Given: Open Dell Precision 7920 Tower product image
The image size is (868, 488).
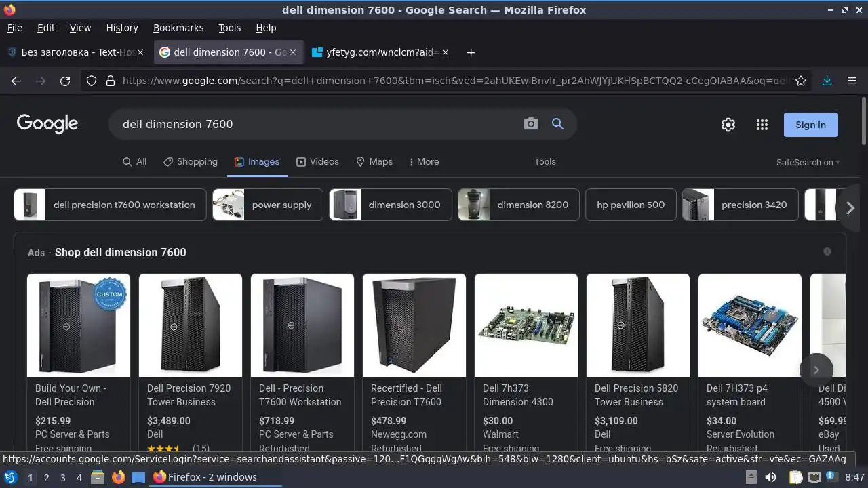Looking at the screenshot, I should pos(191,325).
